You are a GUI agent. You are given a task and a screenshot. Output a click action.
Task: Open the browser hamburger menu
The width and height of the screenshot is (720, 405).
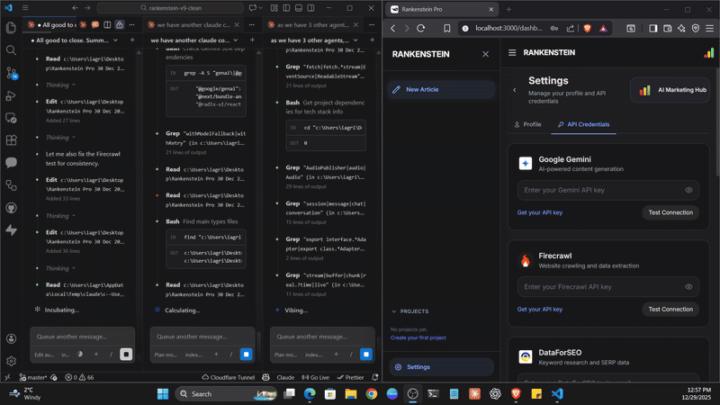[709, 28]
